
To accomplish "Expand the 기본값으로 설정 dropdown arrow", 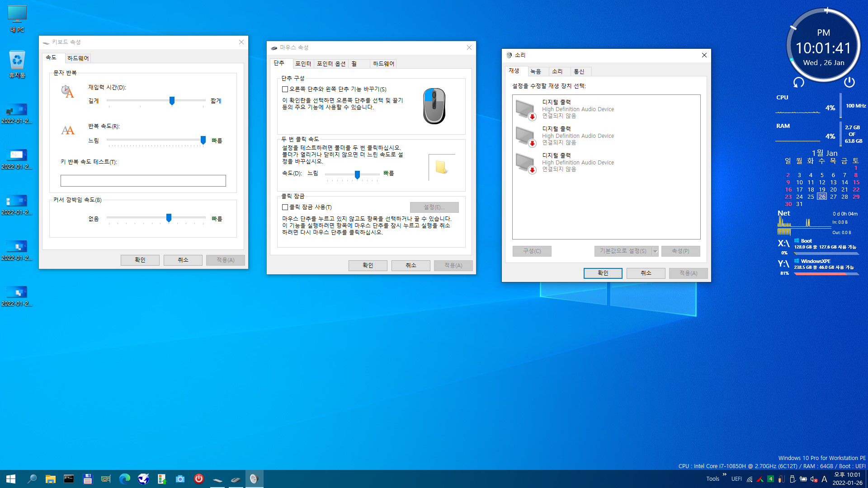I will [x=655, y=251].
